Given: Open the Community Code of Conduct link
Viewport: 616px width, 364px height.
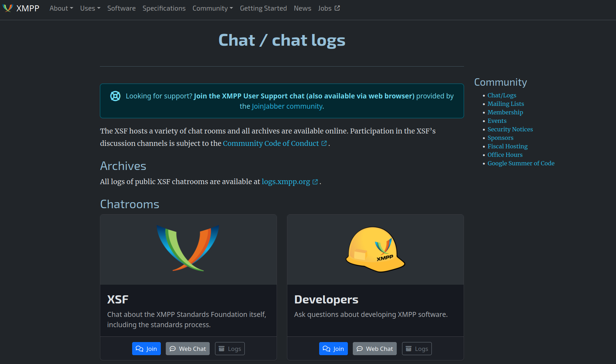Looking at the screenshot, I should 275,143.
